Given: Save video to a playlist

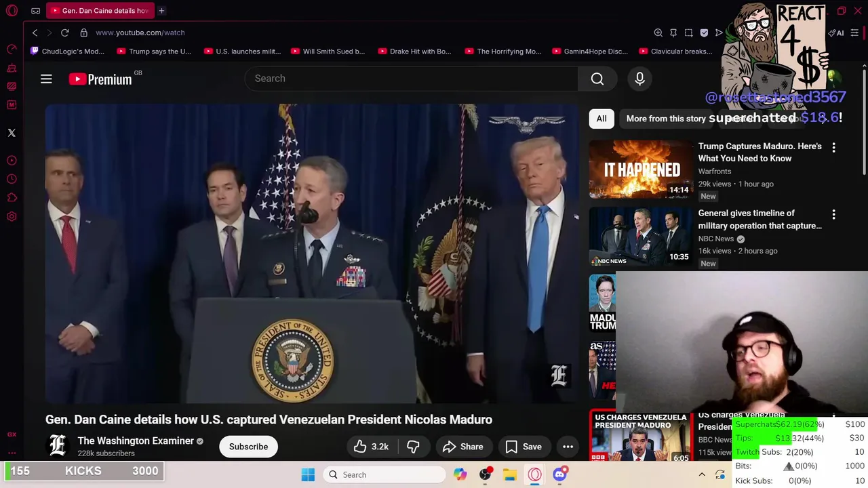Looking at the screenshot, I should click(x=524, y=447).
